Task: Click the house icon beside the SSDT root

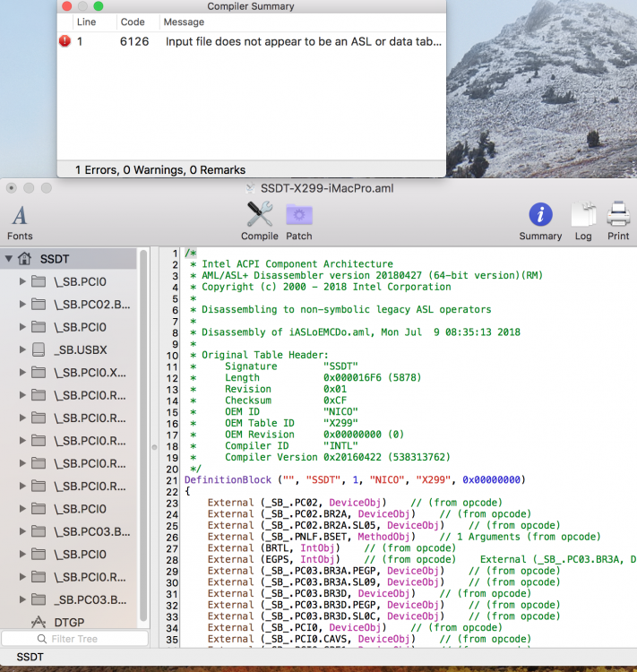Action: (25, 258)
